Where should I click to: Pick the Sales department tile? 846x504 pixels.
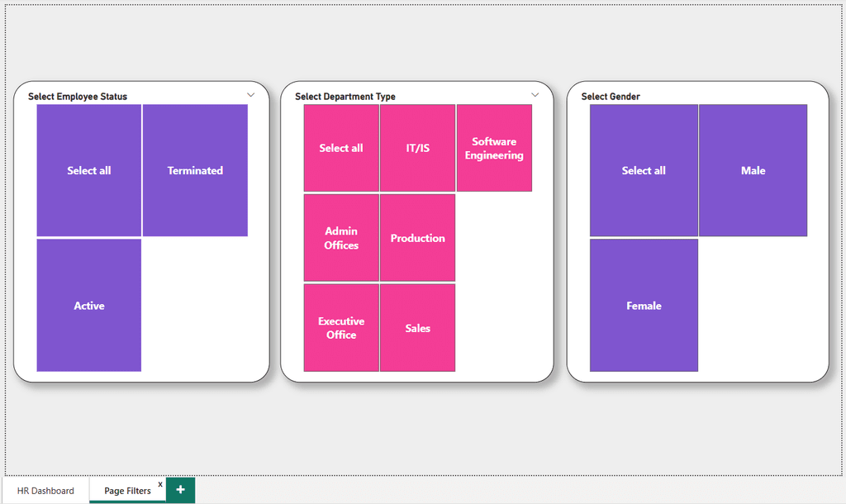417,328
